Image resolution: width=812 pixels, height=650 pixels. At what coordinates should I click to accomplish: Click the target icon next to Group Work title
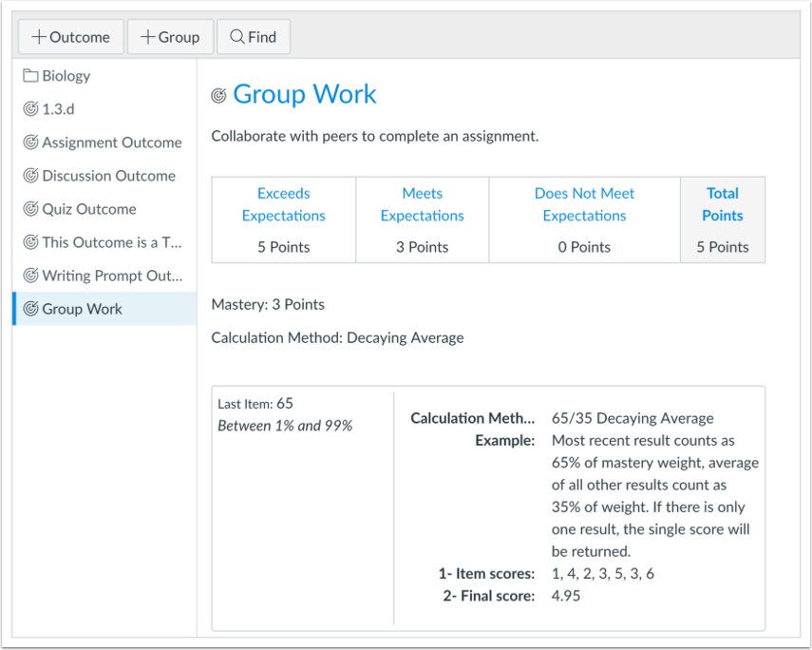(218, 95)
